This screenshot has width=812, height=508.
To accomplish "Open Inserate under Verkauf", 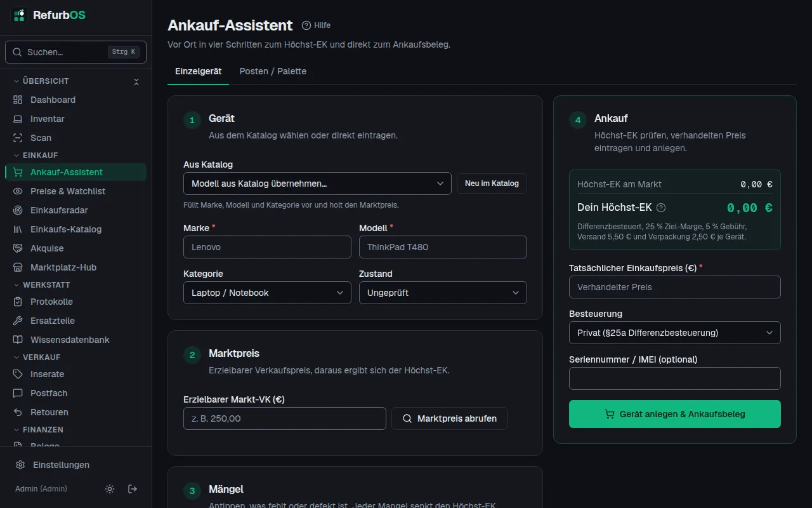I will tap(75, 374).
